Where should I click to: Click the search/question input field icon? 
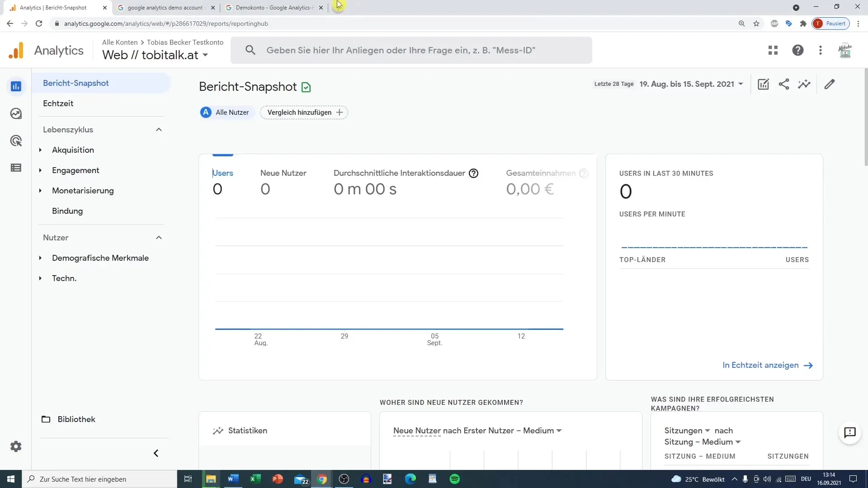point(250,50)
